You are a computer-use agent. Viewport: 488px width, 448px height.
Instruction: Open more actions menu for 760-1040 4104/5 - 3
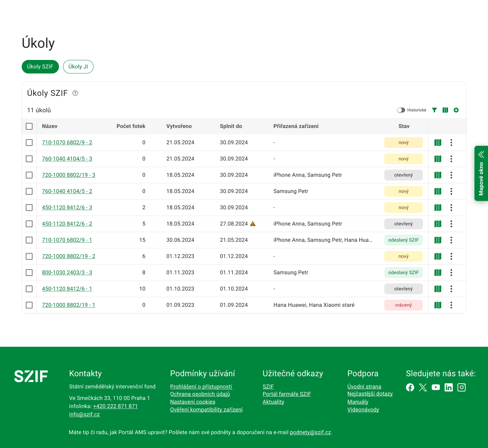point(451,159)
